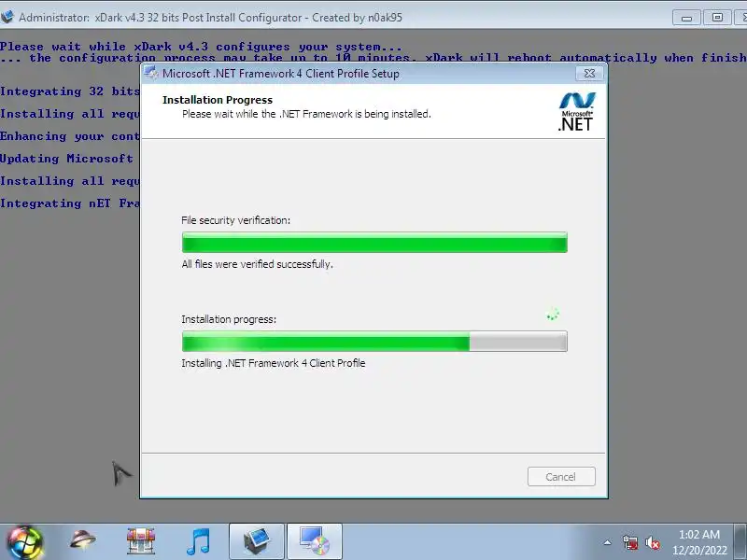The width and height of the screenshot is (747, 560).
Task: Click 'Please wait while xDark v4.3 configures' line
Action: click(201, 47)
